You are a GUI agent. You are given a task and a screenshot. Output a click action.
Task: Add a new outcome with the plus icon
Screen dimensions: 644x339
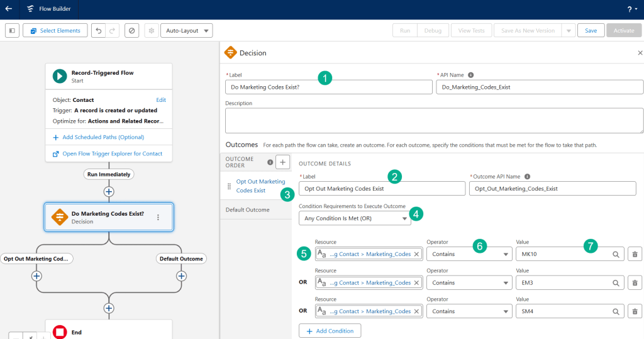(x=282, y=162)
